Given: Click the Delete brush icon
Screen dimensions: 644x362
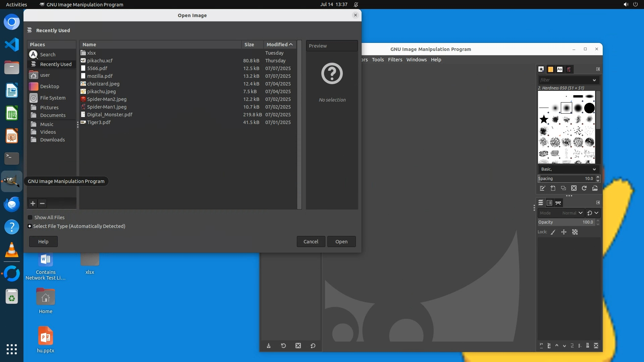Looking at the screenshot, I should click(x=574, y=188).
